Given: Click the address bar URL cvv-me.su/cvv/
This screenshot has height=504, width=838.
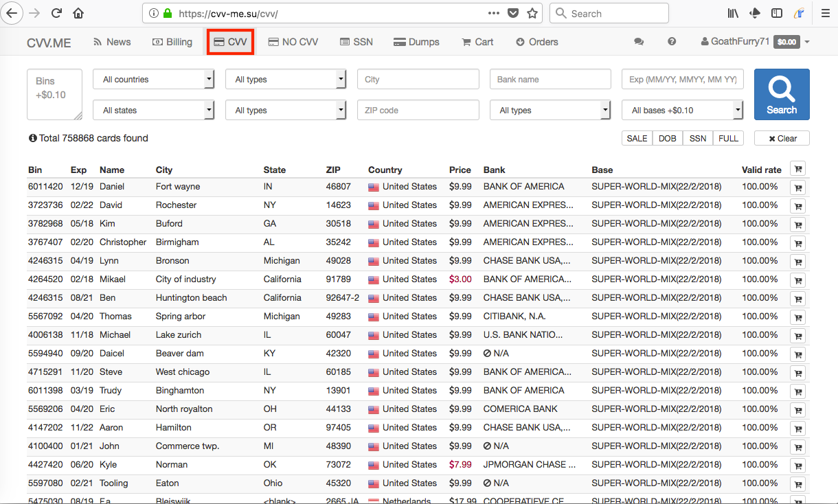Looking at the screenshot, I should pyautogui.click(x=228, y=14).
